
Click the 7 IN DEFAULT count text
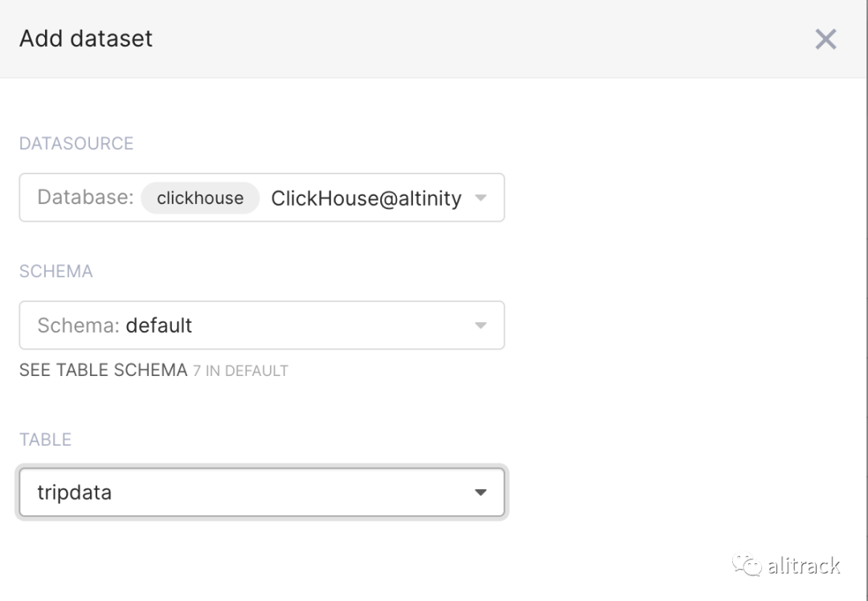coord(240,371)
